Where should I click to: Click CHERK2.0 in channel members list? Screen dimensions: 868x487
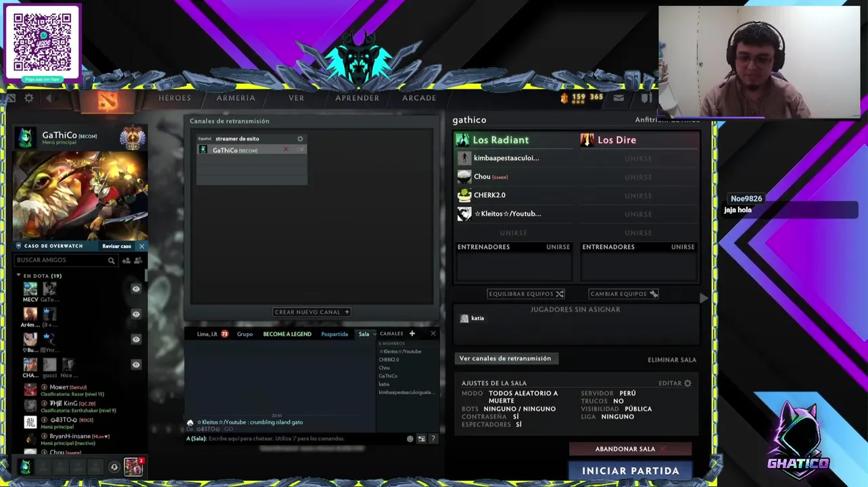[x=389, y=360]
